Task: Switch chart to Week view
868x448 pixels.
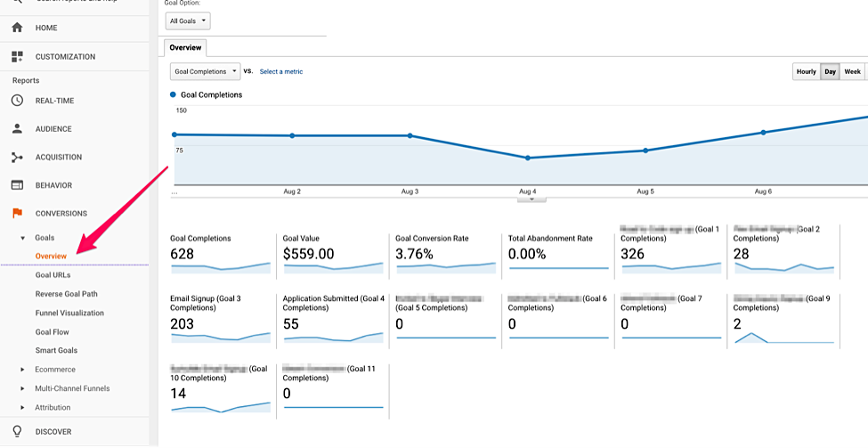Action: (853, 71)
